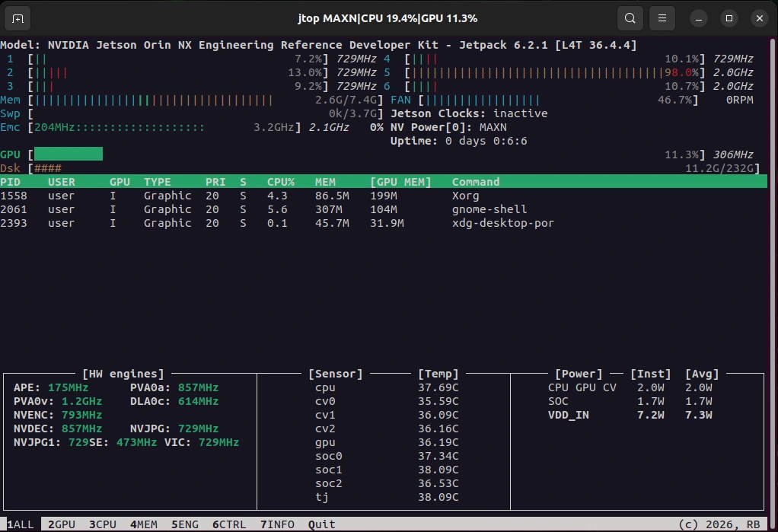Select the gnome-shell process row

click(384, 209)
